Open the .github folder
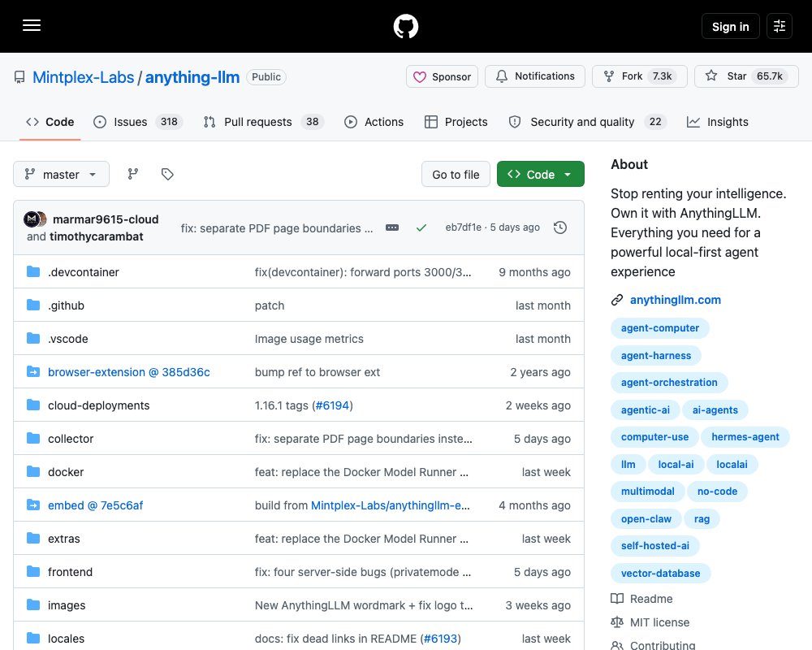The width and height of the screenshot is (812, 650). 66,305
